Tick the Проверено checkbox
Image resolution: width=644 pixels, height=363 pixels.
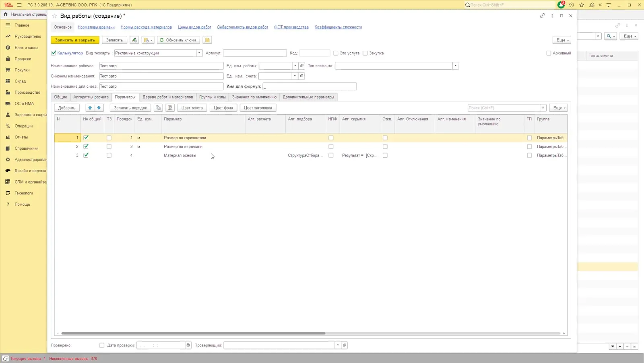[x=102, y=345]
